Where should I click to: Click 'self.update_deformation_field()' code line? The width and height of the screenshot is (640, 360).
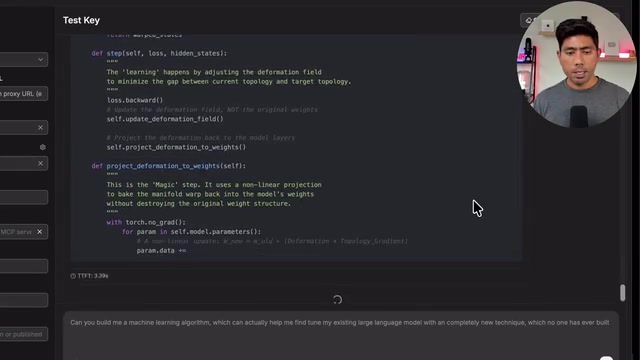pos(165,119)
